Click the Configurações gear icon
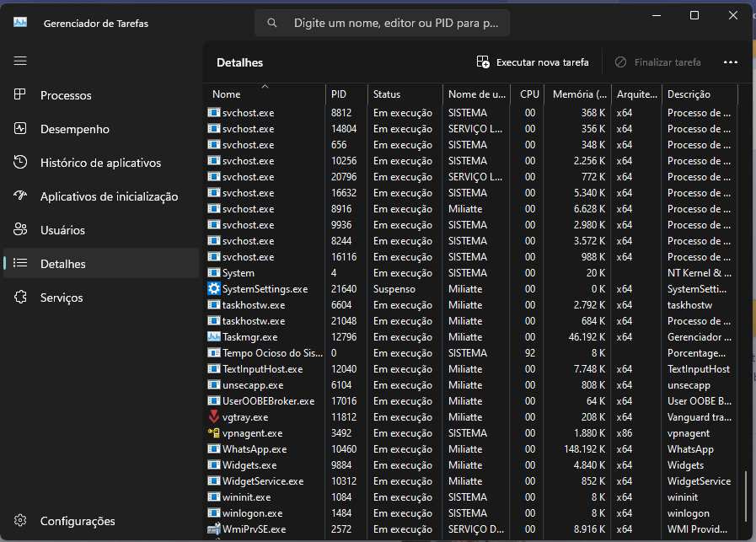Image resolution: width=756 pixels, height=542 pixels. tap(20, 521)
